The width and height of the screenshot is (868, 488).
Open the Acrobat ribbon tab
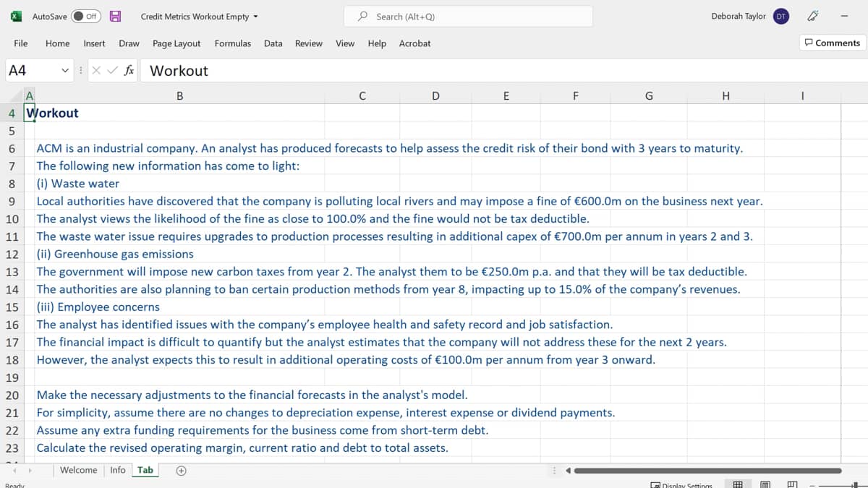pyautogui.click(x=414, y=43)
